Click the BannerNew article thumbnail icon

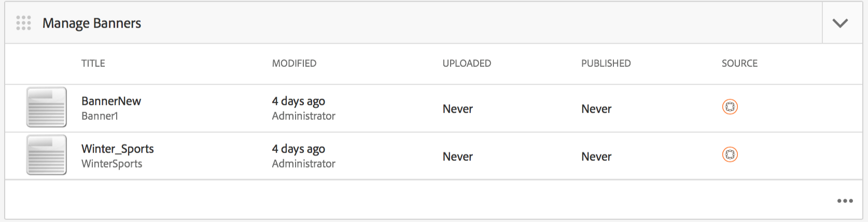[47, 107]
